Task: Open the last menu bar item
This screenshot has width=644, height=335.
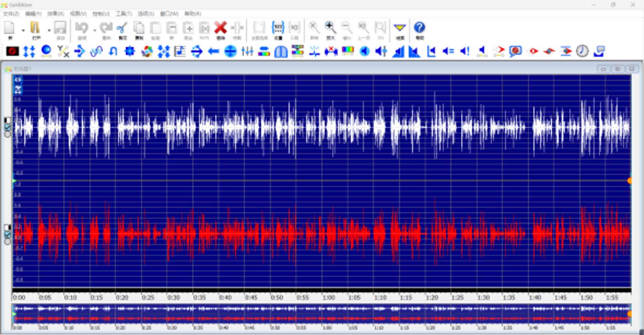Action: click(192, 14)
